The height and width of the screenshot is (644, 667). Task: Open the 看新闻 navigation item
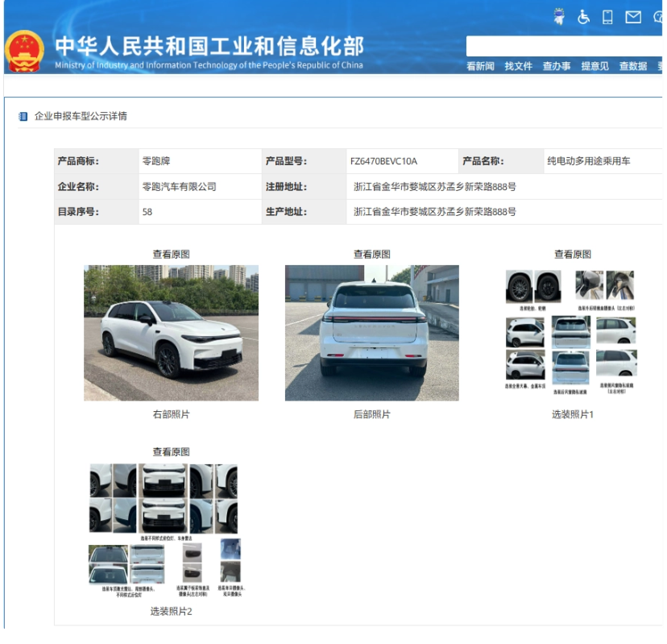pyautogui.click(x=480, y=66)
